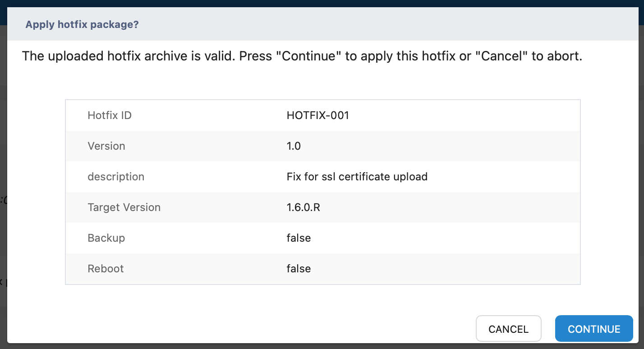Select the Version row label
Image resolution: width=644 pixels, height=349 pixels.
(x=106, y=146)
